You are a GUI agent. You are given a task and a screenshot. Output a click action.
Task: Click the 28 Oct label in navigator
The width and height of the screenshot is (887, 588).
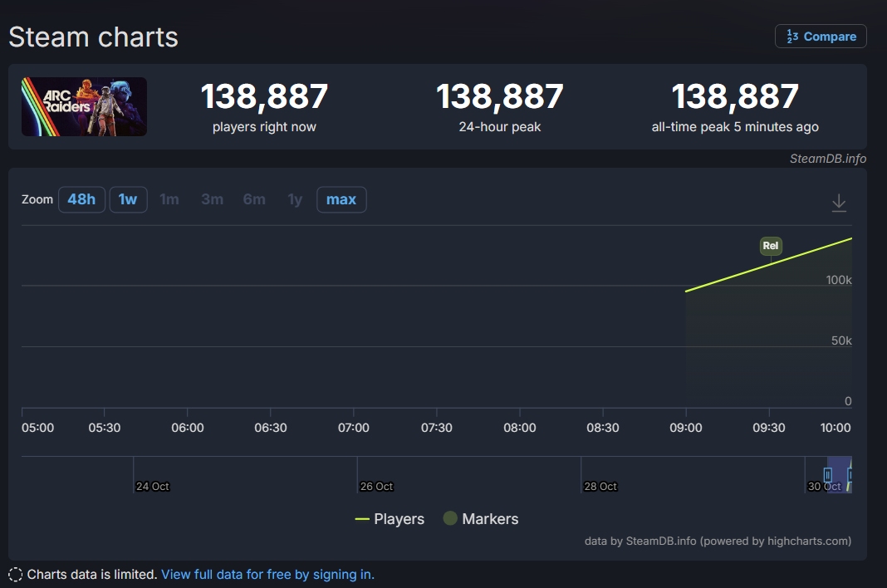(x=600, y=486)
